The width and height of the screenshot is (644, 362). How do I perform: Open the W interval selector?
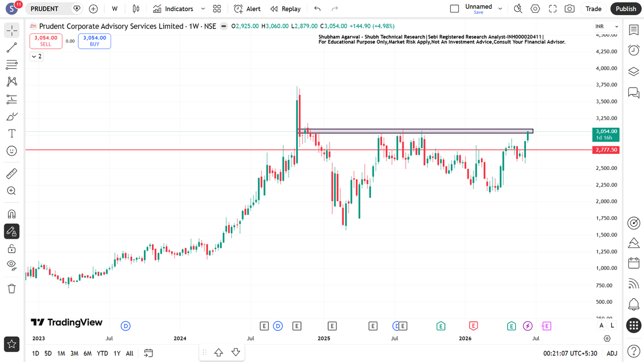114,9
